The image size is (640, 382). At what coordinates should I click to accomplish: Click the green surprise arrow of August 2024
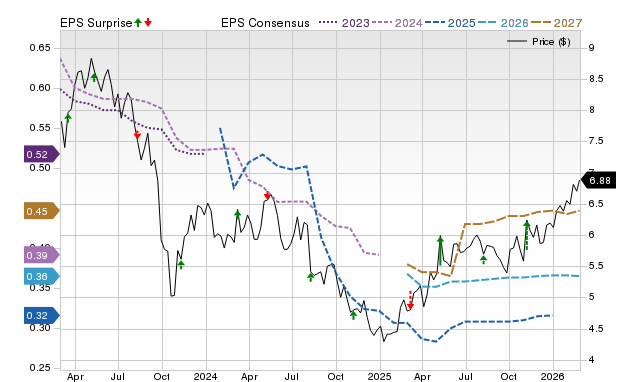pyautogui.click(x=311, y=277)
